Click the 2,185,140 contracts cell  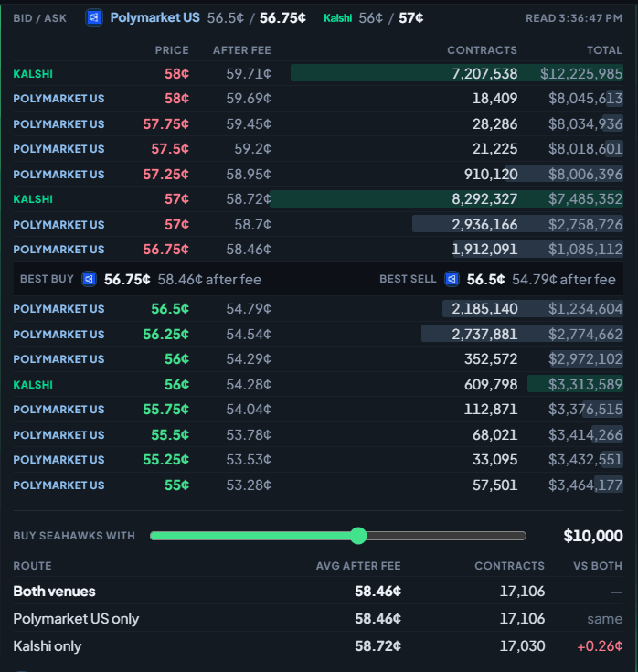click(x=484, y=309)
